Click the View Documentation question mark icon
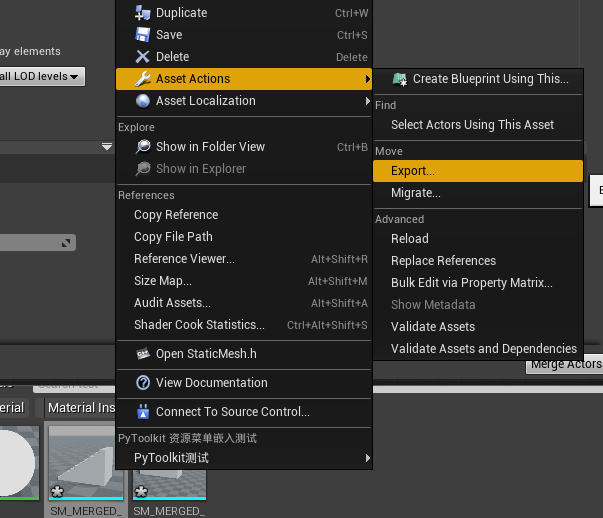This screenshot has width=603, height=518. (x=143, y=383)
